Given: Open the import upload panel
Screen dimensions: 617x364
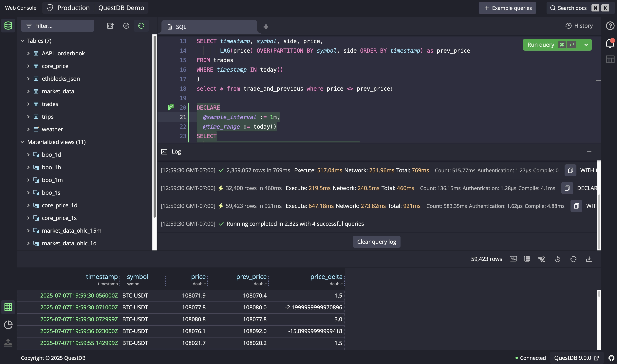Looking at the screenshot, I should pyautogui.click(x=8, y=342).
